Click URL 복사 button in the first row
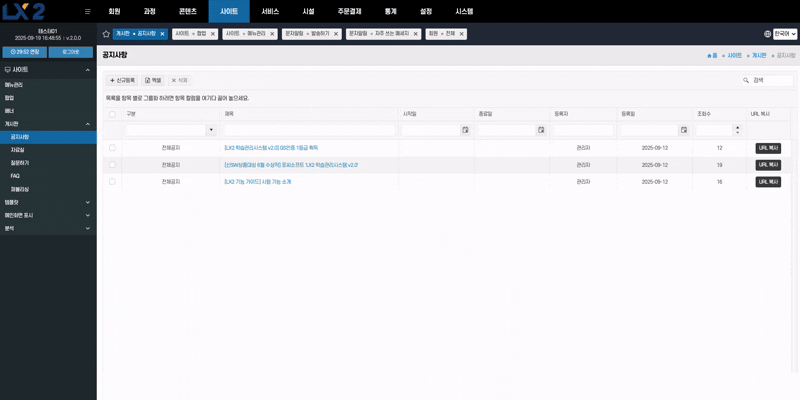 [767, 148]
